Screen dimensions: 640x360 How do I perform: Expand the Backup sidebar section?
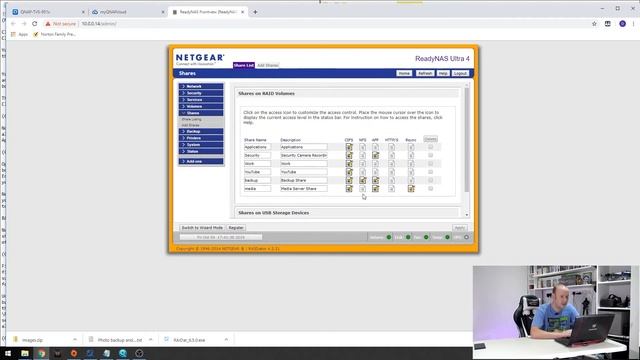201,131
